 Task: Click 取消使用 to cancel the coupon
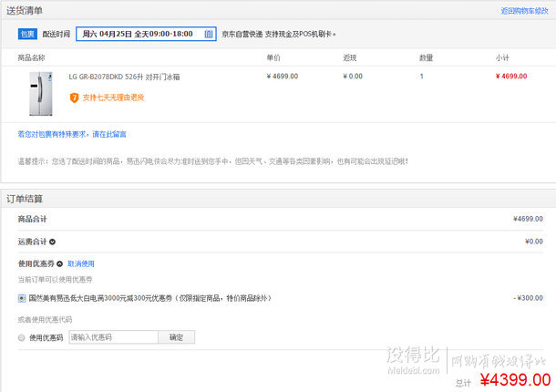coord(81,263)
